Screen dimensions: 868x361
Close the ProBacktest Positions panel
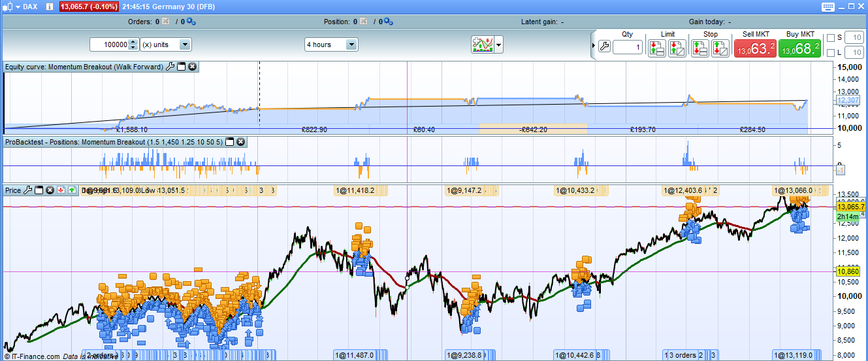coord(240,142)
